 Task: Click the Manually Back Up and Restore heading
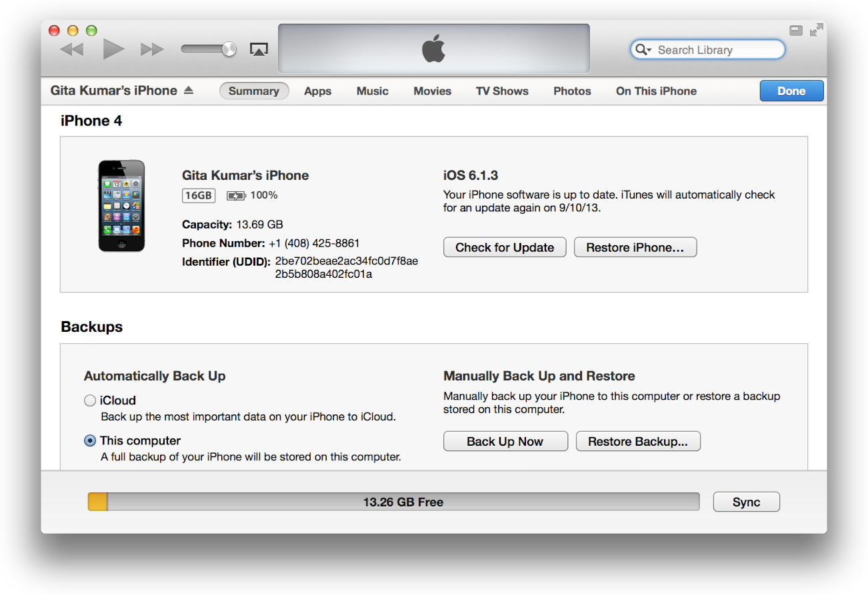539,376
